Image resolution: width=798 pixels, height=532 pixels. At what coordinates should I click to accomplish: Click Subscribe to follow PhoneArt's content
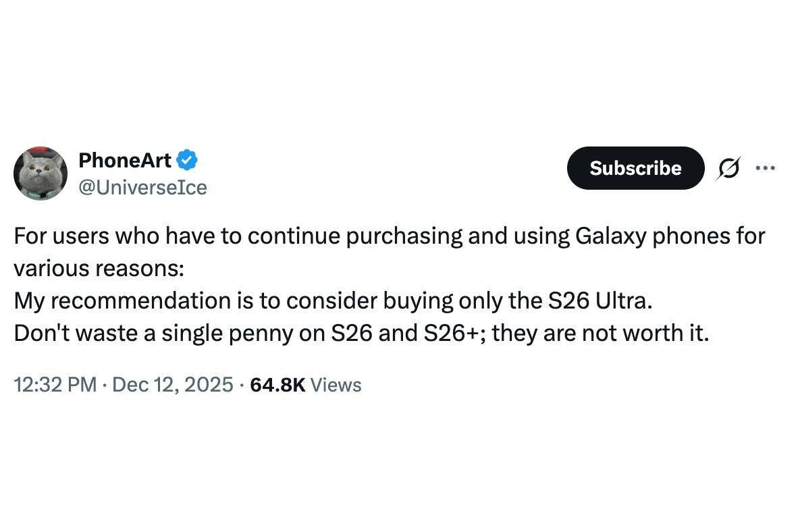[635, 168]
